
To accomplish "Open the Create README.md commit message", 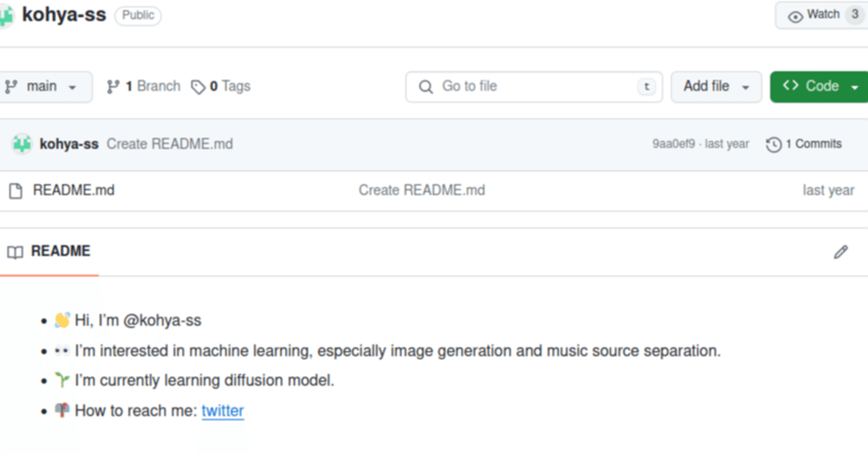I will tap(170, 144).
